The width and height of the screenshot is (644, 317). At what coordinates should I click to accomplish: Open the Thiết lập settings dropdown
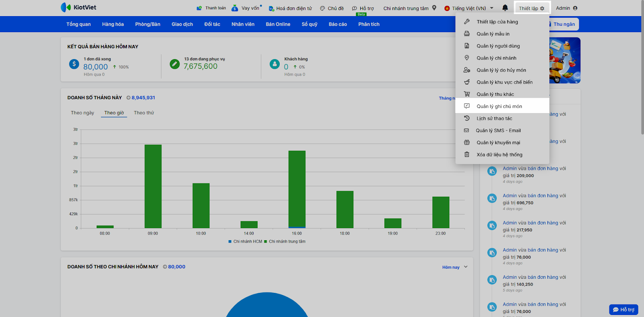pos(531,8)
